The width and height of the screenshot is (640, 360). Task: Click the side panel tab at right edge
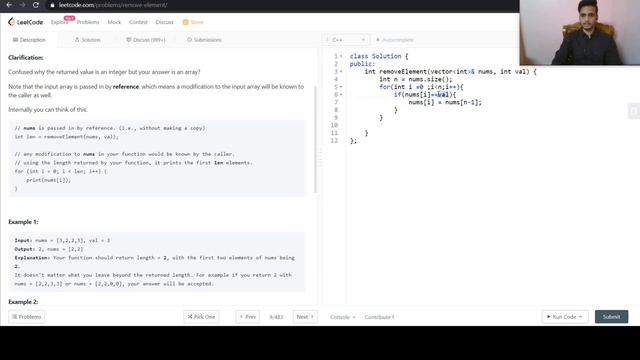point(634,111)
